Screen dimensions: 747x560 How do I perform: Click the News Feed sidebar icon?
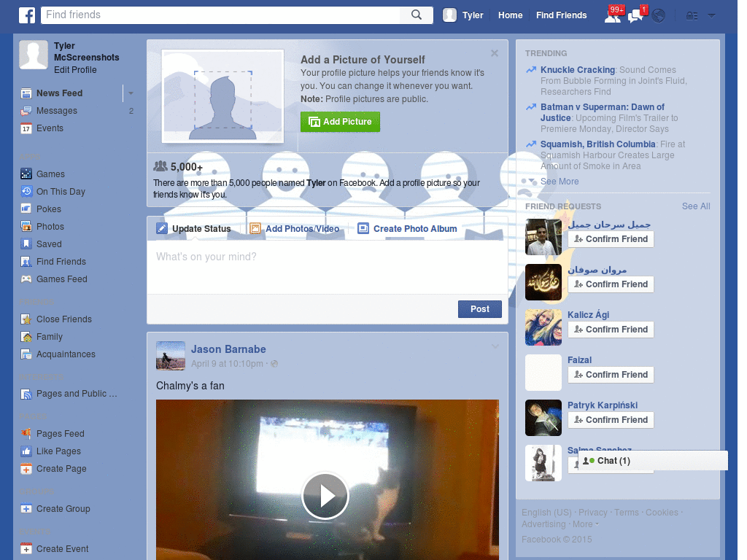26,93
